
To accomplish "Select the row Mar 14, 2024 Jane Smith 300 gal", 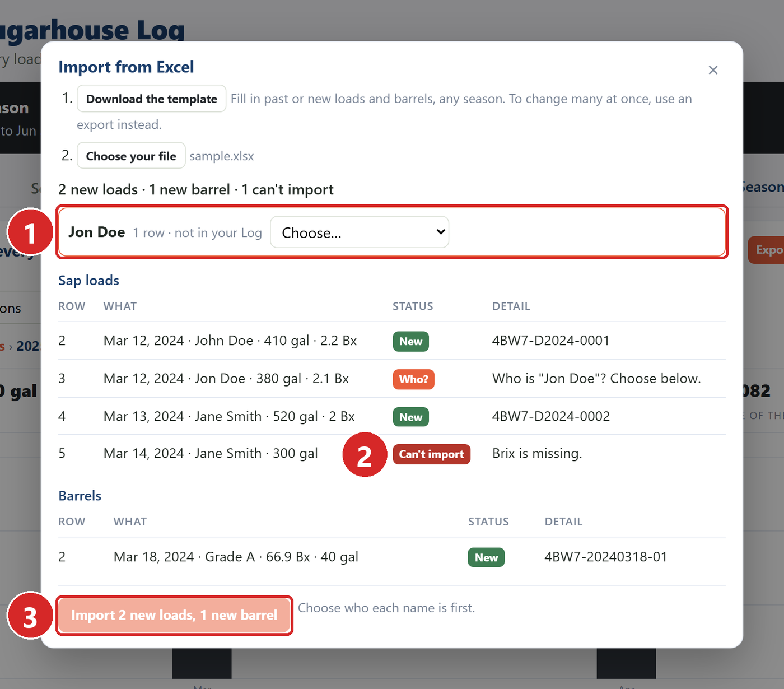I will 392,453.
